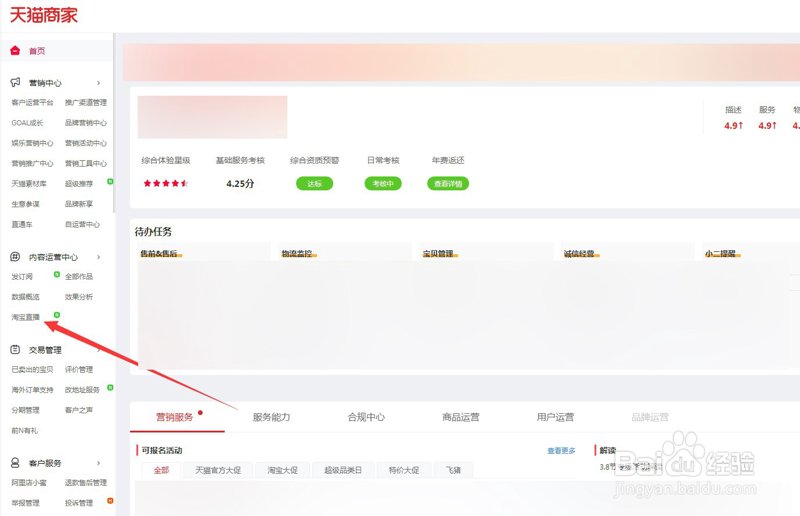Select the 宝贝管理 task tab
The height and width of the screenshot is (516, 800).
(438, 254)
